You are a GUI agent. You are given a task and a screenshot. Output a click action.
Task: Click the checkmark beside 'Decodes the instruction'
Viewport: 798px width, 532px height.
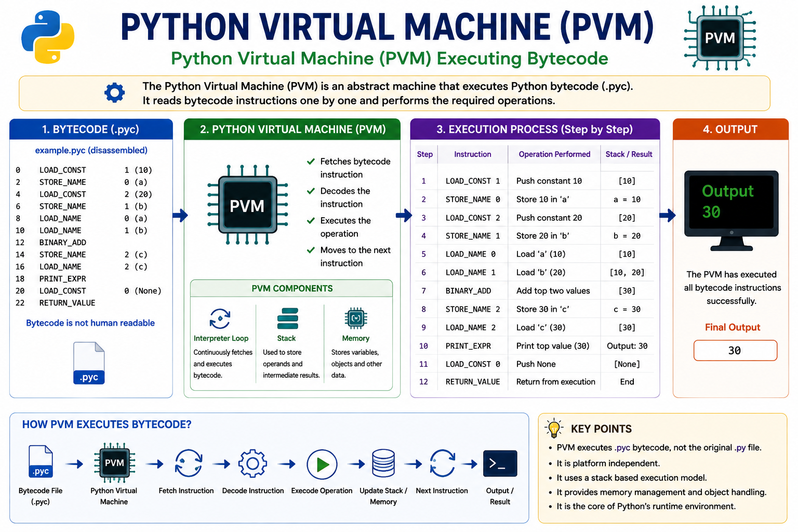pyautogui.click(x=311, y=191)
